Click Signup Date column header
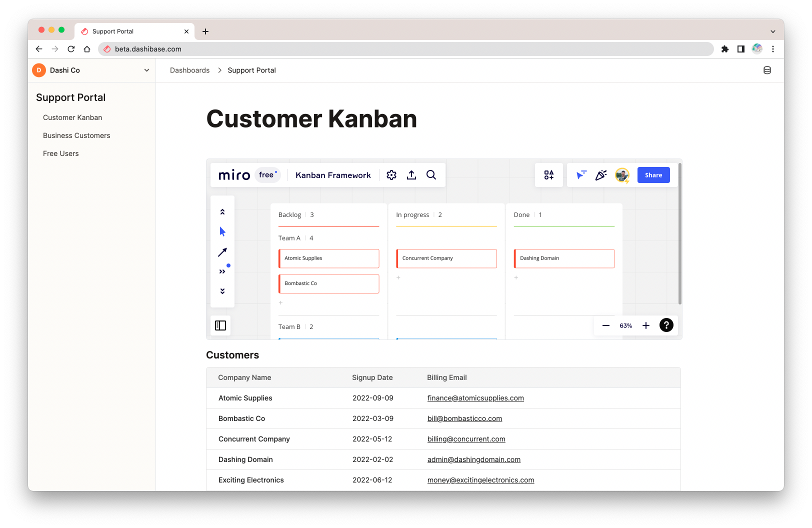 pos(372,377)
